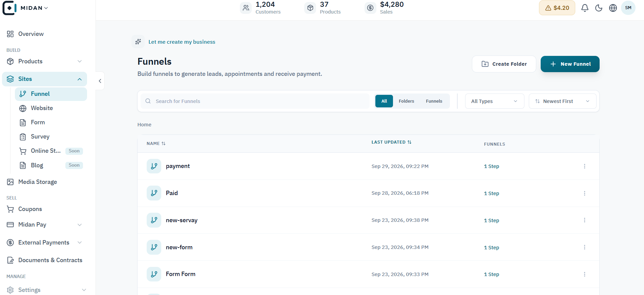The height and width of the screenshot is (295, 644).
Task: Focus the Search for Funnels field
Action: tap(255, 101)
